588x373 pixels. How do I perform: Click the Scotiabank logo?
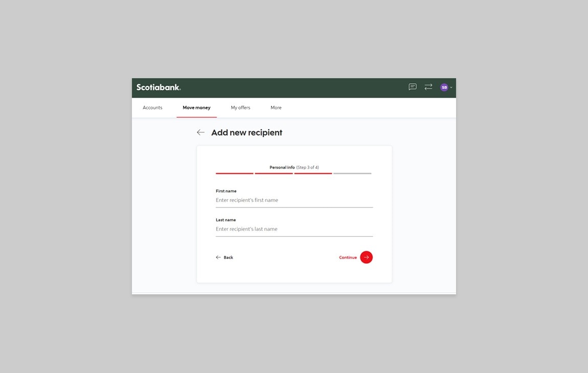click(x=159, y=87)
